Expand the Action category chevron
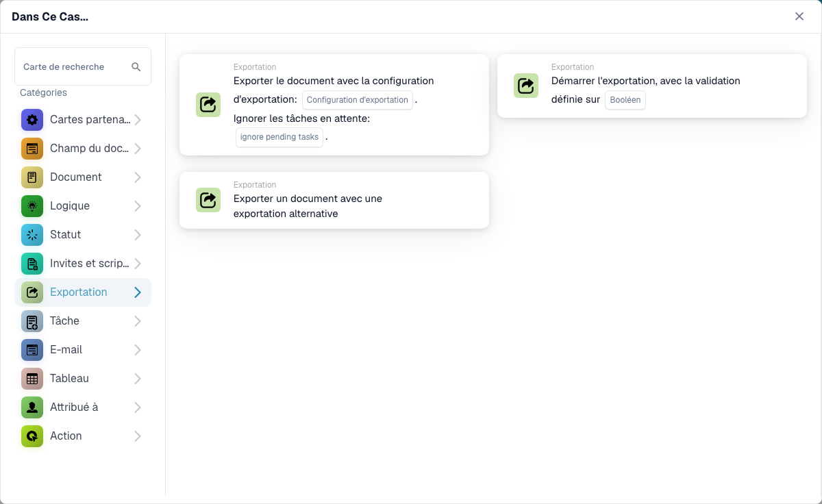822x504 pixels. tap(138, 436)
